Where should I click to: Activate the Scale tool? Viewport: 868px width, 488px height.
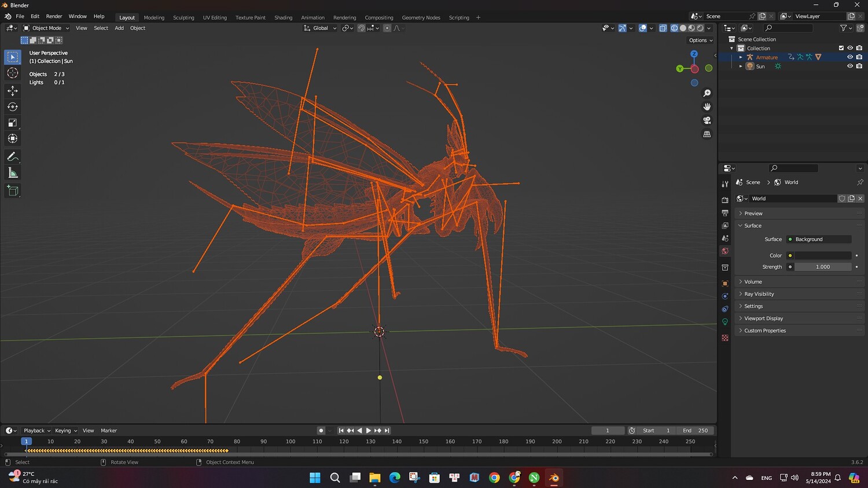[x=13, y=123]
